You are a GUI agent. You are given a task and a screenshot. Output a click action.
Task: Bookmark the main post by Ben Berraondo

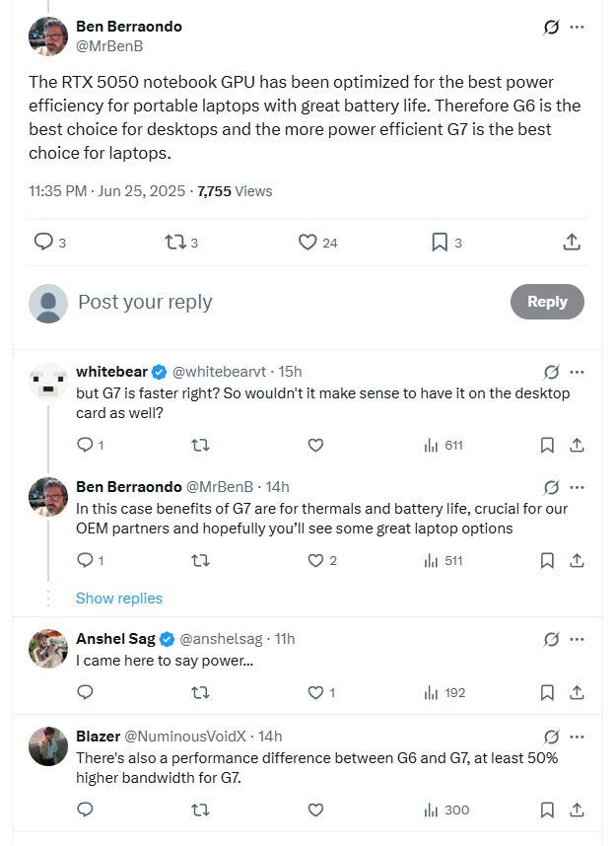(x=440, y=243)
